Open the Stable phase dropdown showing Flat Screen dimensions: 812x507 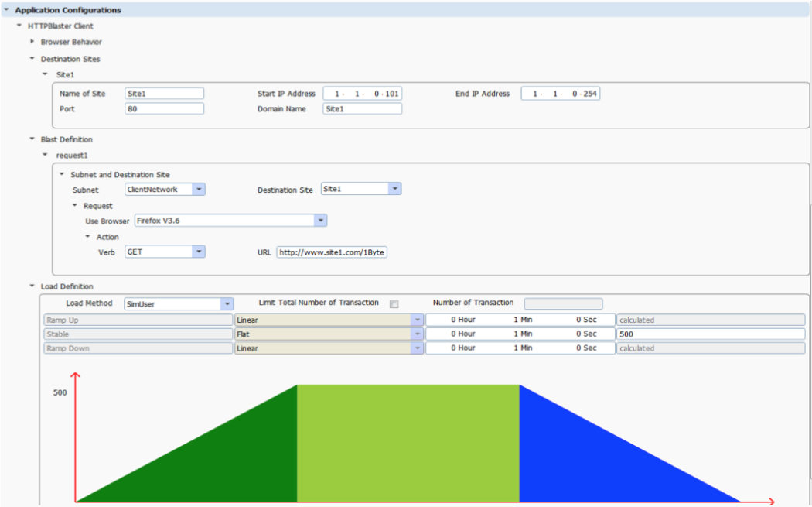(418, 334)
